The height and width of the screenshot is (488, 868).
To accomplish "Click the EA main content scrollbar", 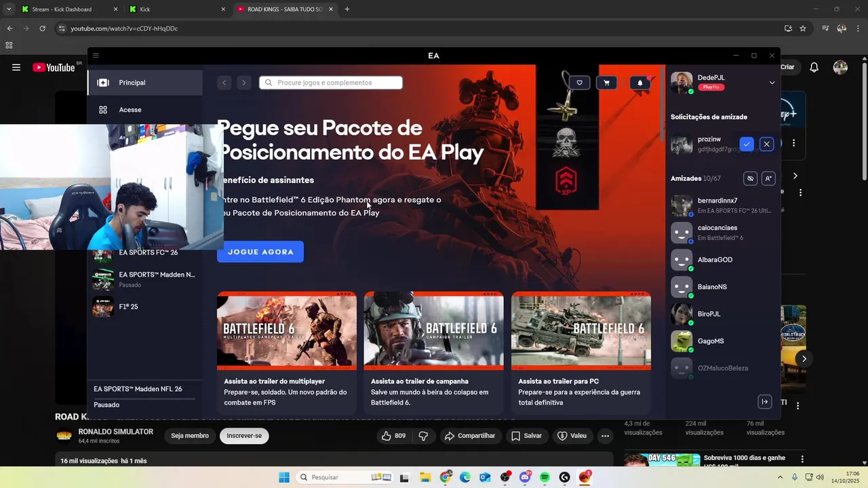I will (663, 105).
